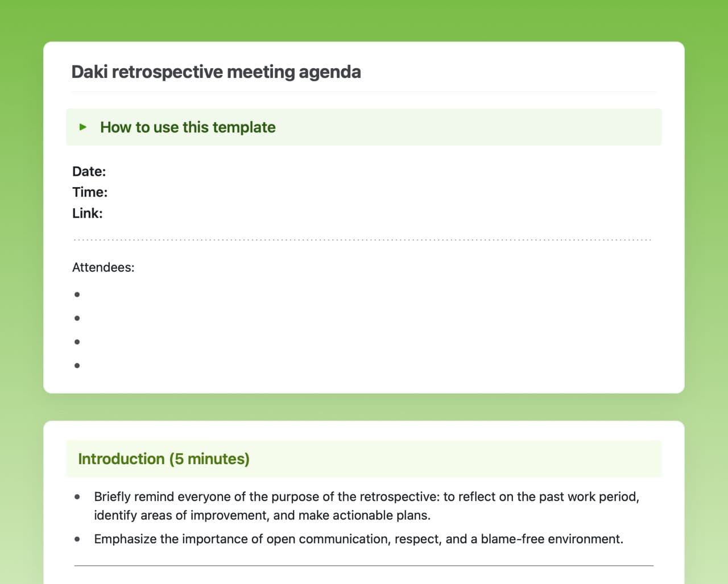728x584 pixels.
Task: Click the second empty attendee bullet
Action: [x=77, y=318]
